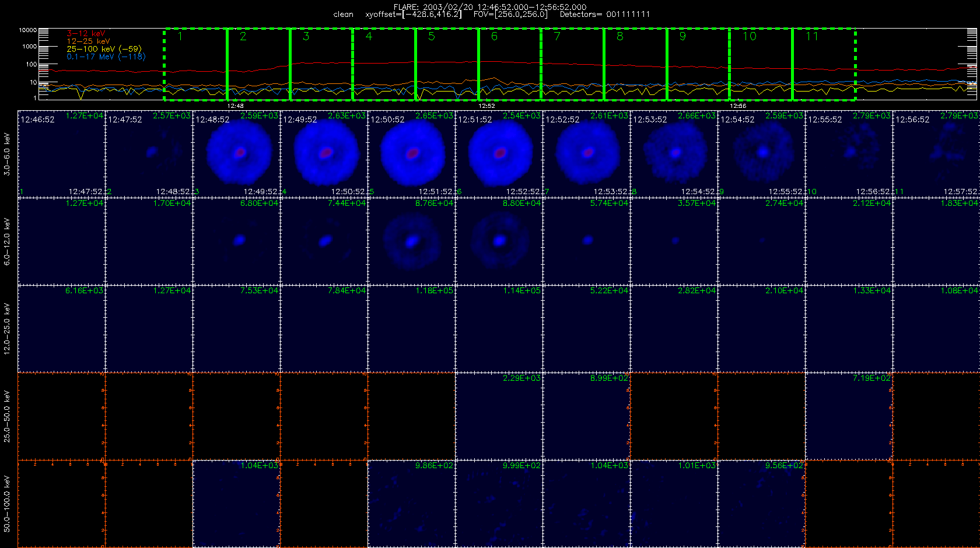Screen dimensions: 980x548
Task: Select interval 5 in the light curve
Action: pos(447,64)
